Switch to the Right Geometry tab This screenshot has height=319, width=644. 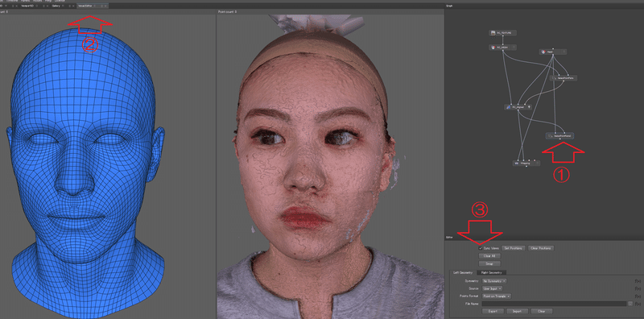coord(491,272)
